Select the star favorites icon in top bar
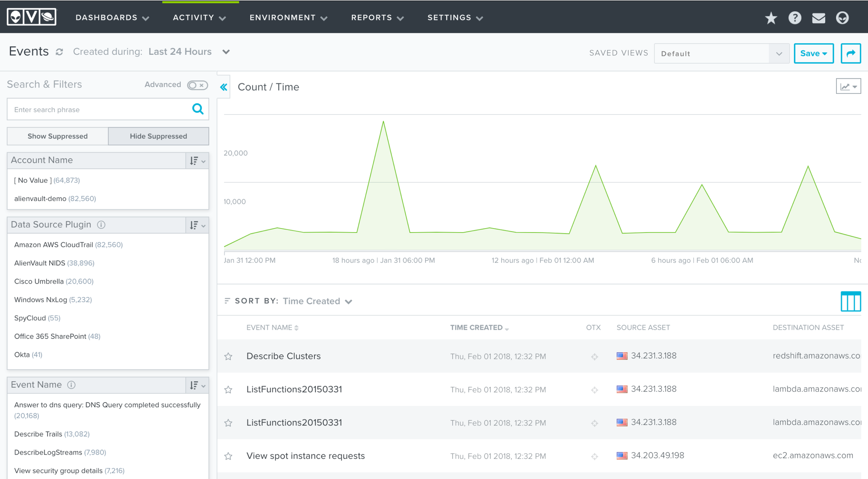 771,18
